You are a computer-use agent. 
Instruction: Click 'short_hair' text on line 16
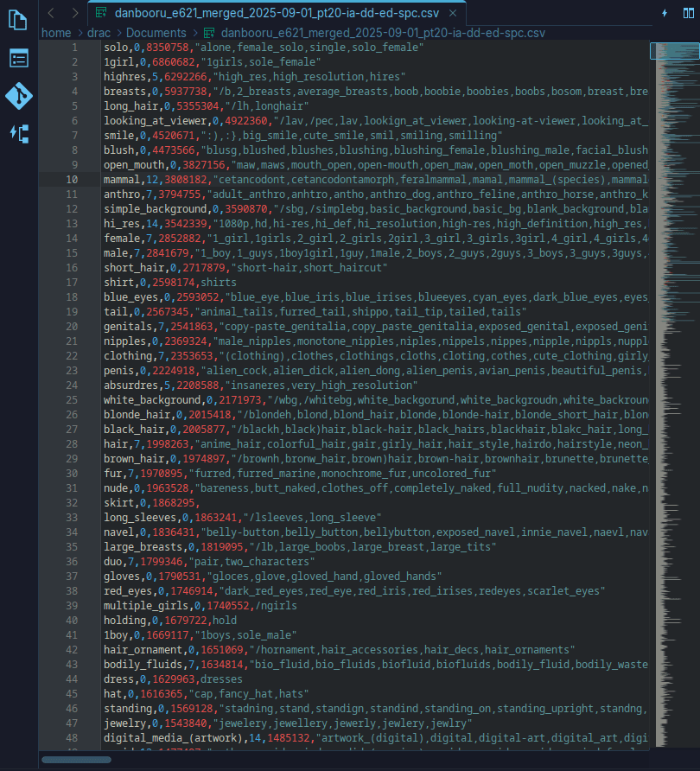[134, 267]
